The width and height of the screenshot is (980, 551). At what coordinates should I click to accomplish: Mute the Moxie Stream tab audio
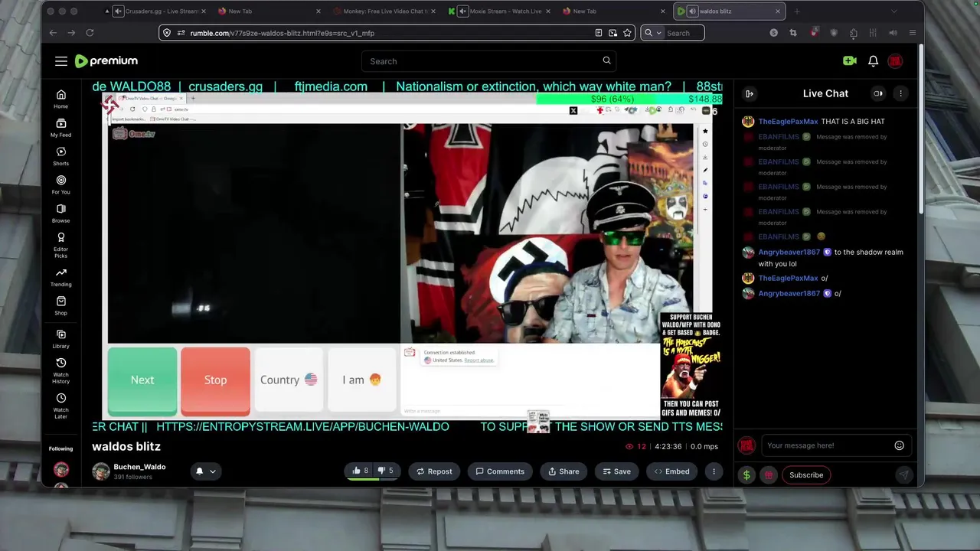coord(463,11)
